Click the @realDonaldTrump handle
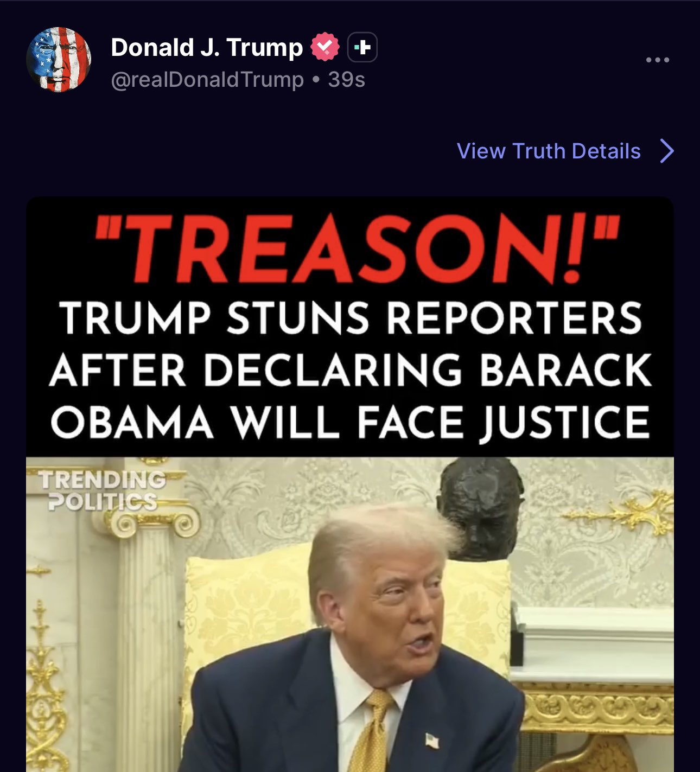The image size is (700, 772). (x=207, y=79)
